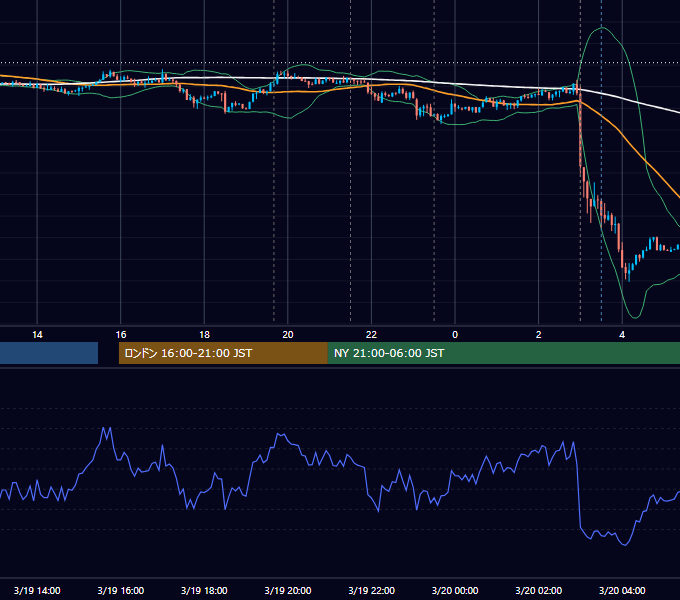Viewport: 680px width, 600px height.
Task: Click the 3/20 04:00 date label
Action: coord(622,590)
